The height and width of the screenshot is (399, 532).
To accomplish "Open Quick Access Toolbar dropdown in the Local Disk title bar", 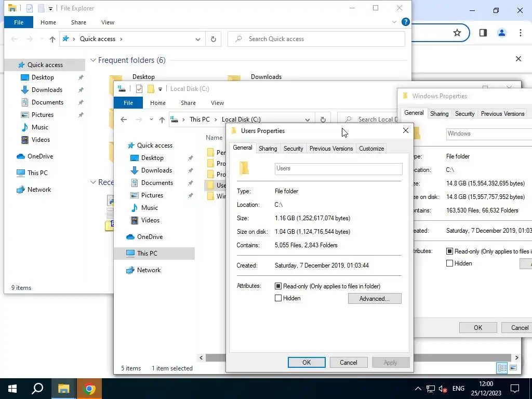I will tap(160, 89).
